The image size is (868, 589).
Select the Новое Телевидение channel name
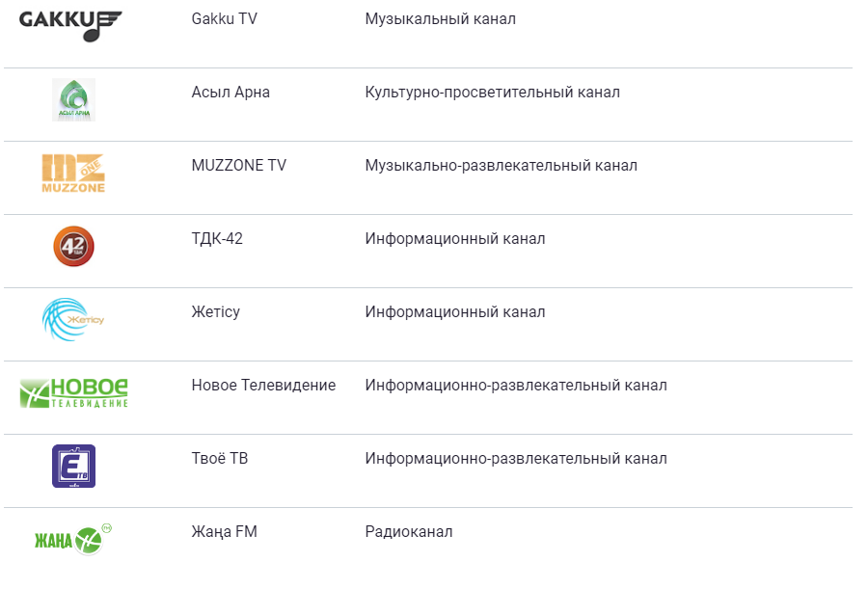click(x=263, y=386)
